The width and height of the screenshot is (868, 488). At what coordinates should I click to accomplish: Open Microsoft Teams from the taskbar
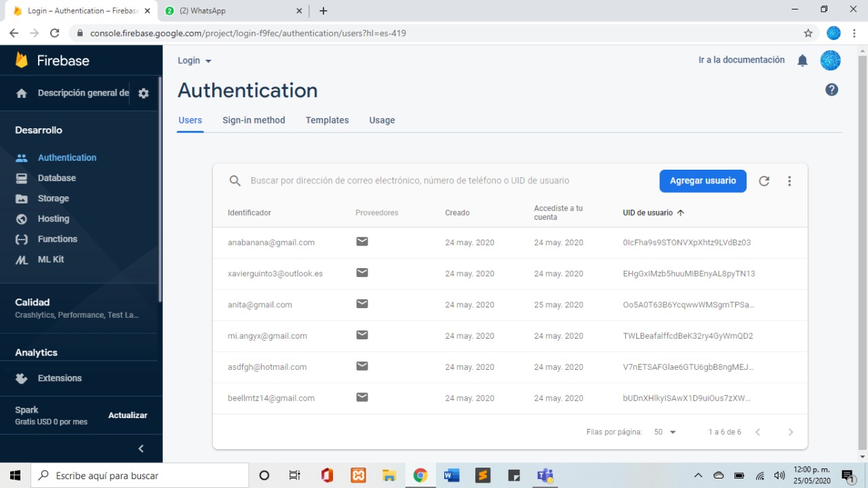coord(545,475)
